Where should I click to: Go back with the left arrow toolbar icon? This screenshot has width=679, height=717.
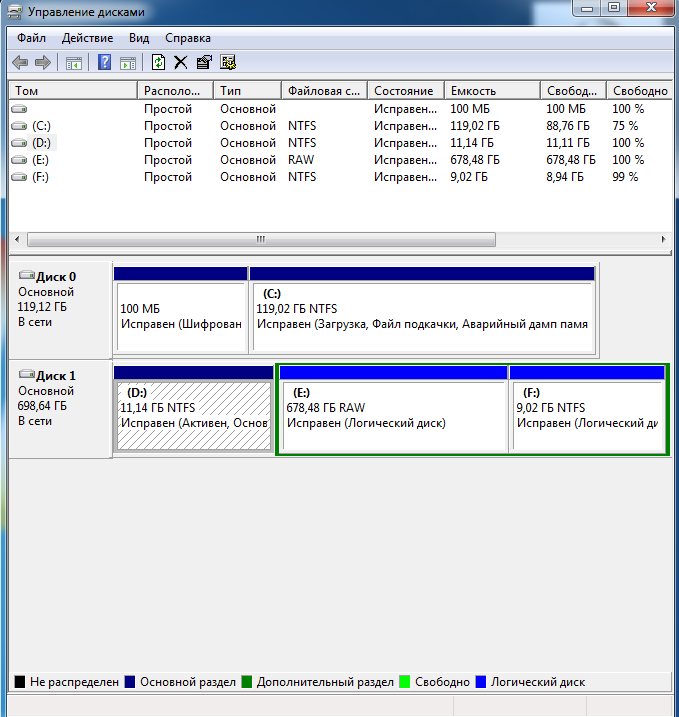pyautogui.click(x=20, y=62)
